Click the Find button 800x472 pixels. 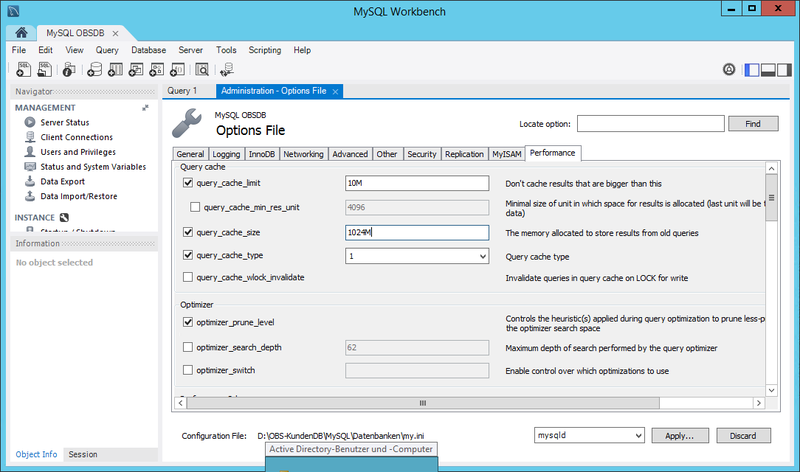pos(752,124)
